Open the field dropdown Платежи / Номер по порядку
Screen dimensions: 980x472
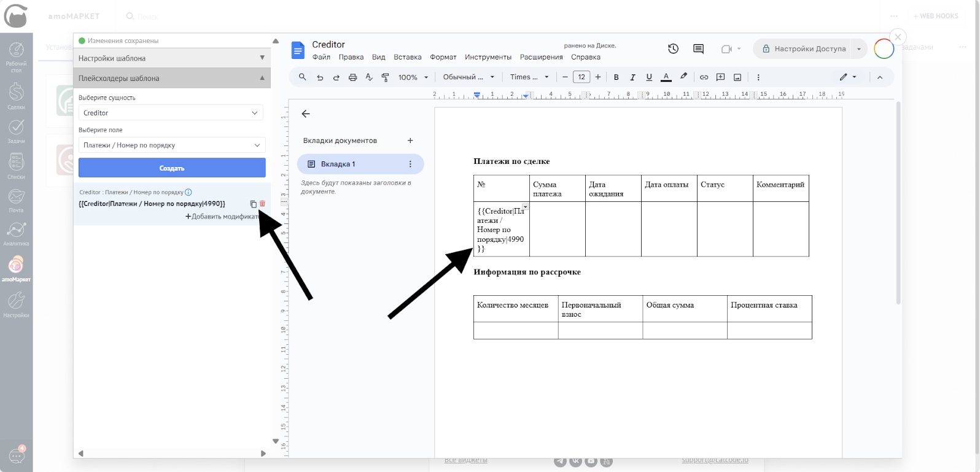click(x=172, y=145)
